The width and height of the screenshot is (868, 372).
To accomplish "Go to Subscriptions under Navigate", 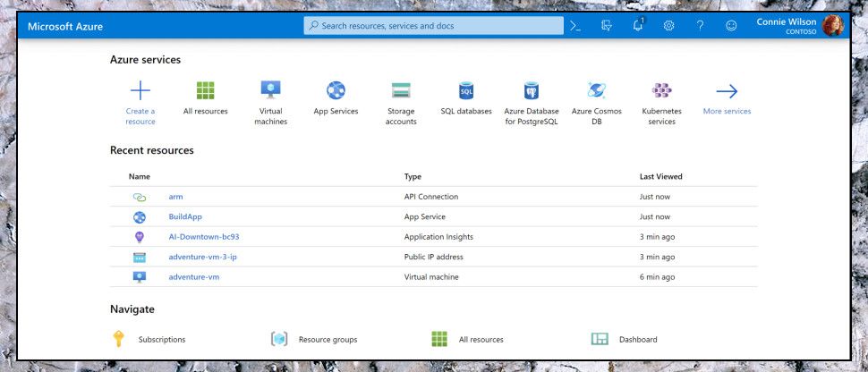I will coord(162,339).
